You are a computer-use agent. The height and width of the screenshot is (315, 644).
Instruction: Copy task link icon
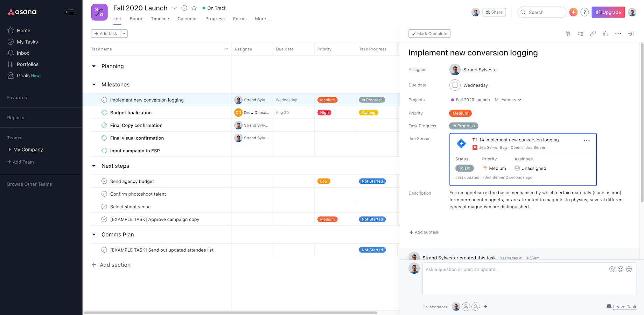click(593, 34)
